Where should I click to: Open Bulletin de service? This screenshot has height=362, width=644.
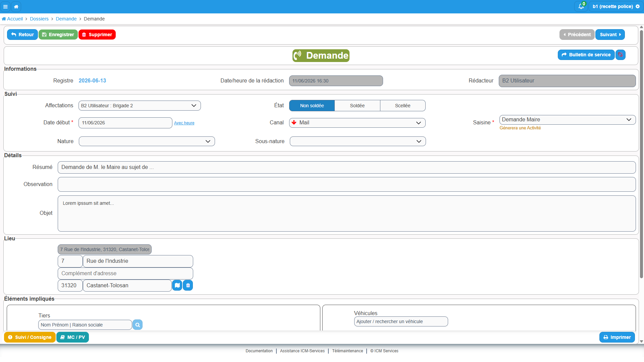coord(586,55)
